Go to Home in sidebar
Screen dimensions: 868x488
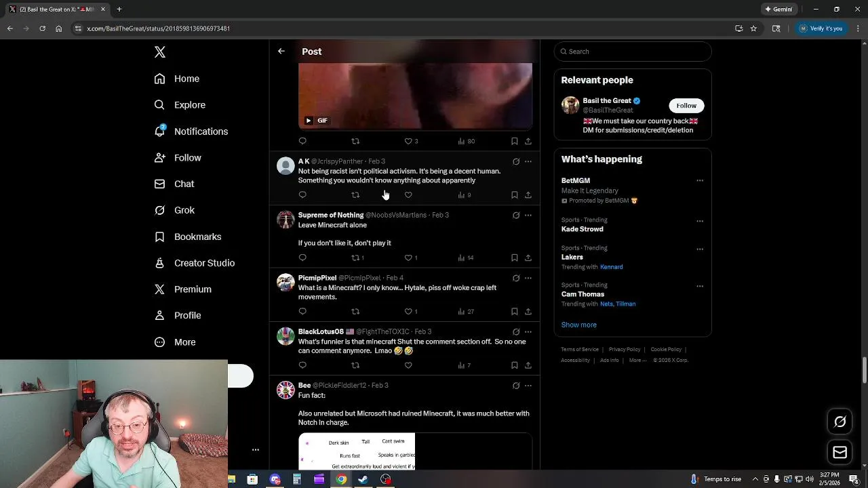coord(176,79)
